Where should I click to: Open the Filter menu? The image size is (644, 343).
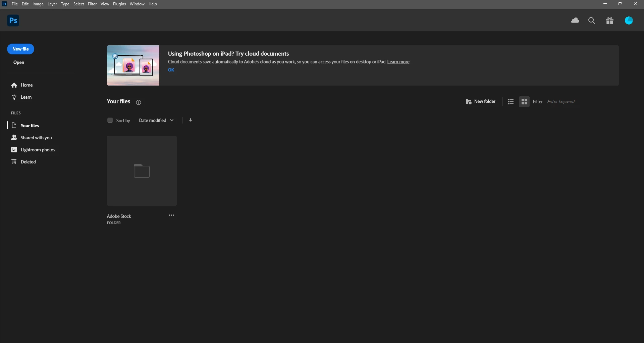point(92,4)
